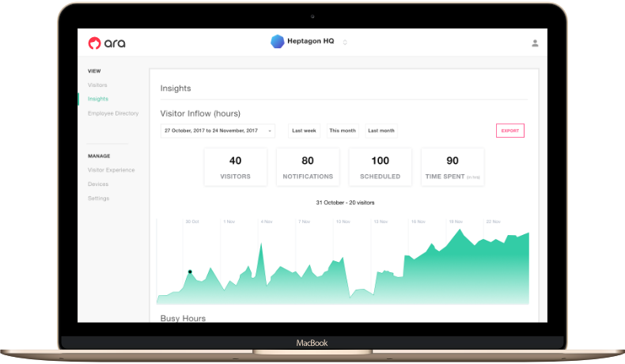Screen dimensions: 625x364
Task: Click the 31 October data point
Action: pos(190,271)
